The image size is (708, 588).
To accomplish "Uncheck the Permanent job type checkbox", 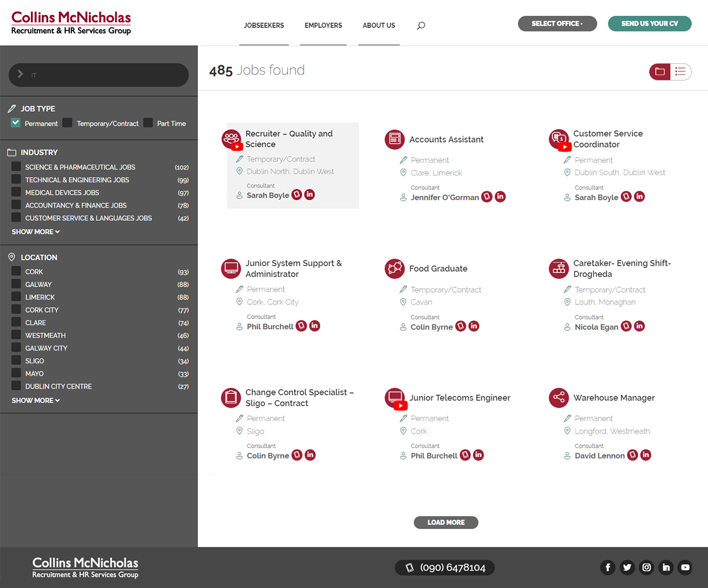I will [16, 123].
